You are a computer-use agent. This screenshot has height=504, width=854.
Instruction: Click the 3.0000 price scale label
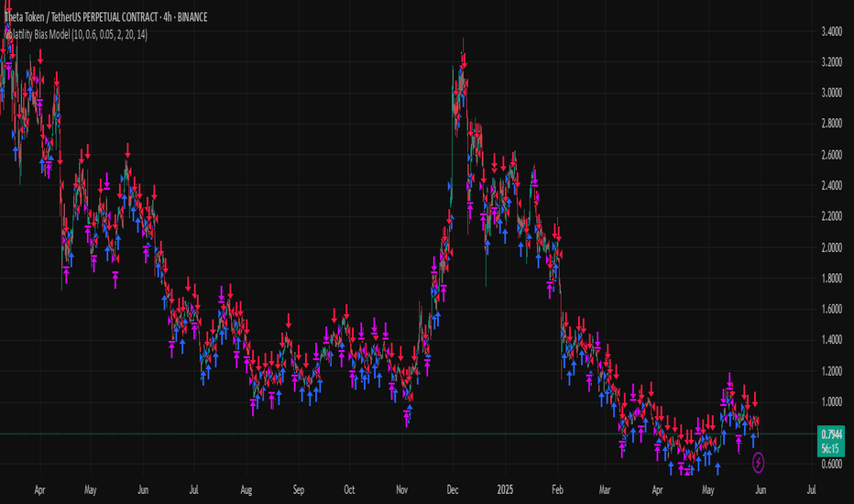click(832, 93)
